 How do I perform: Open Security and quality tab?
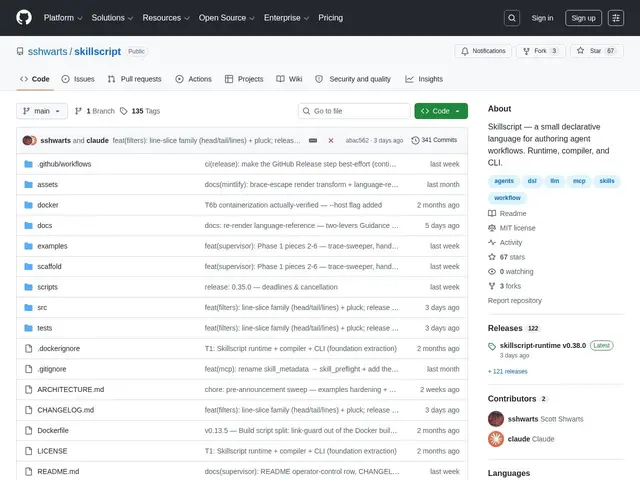[x=353, y=79]
